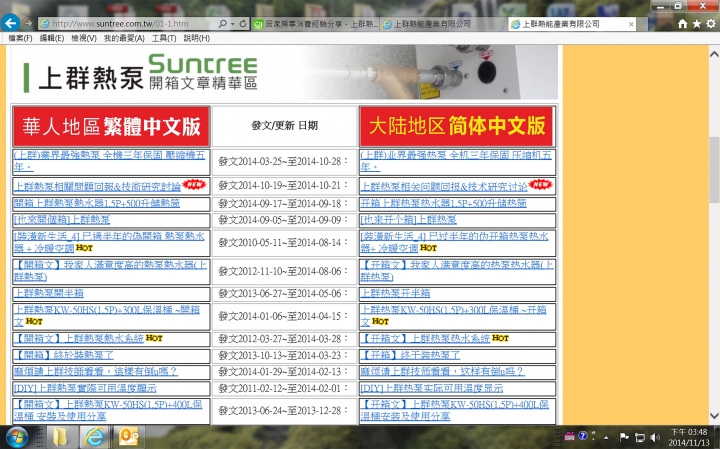The image size is (720, 449).
Task: Click date text 發文2010-05-11~至2014-08-14
Action: pos(281,242)
